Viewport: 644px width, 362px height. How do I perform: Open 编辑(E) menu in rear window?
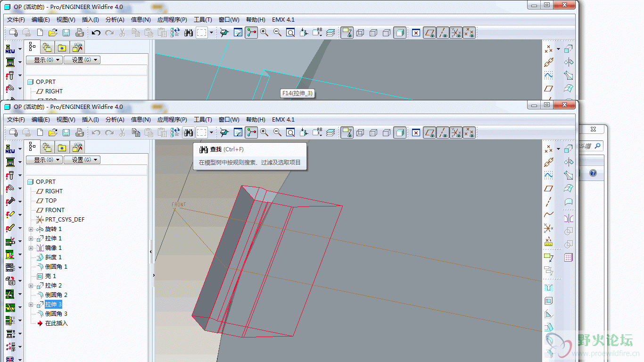[41, 19]
